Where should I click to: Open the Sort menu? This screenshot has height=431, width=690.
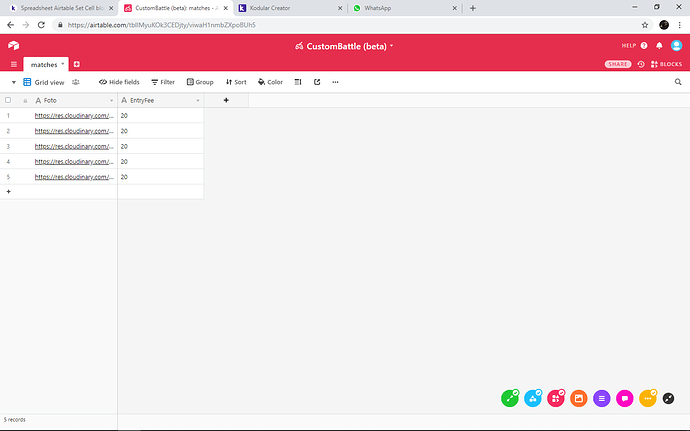click(x=236, y=82)
